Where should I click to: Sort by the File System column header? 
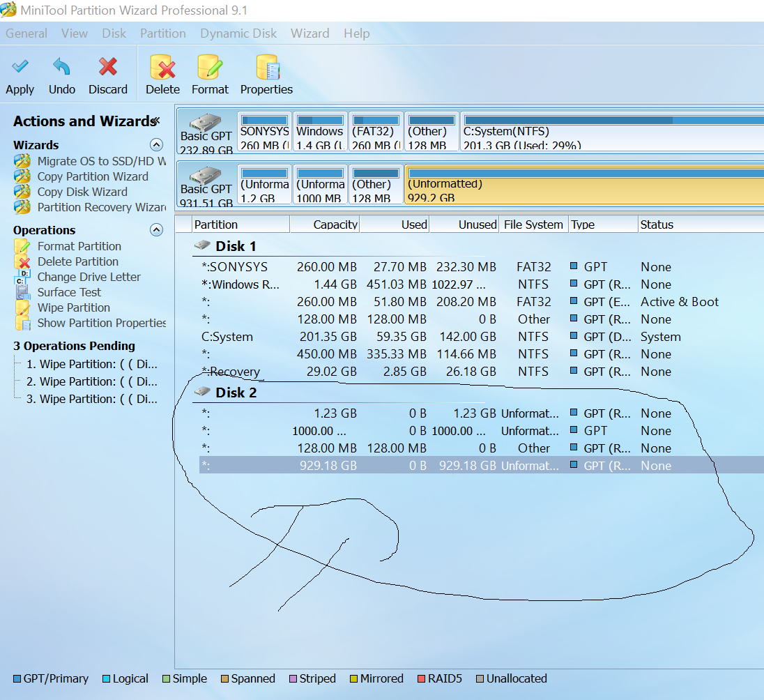click(533, 225)
